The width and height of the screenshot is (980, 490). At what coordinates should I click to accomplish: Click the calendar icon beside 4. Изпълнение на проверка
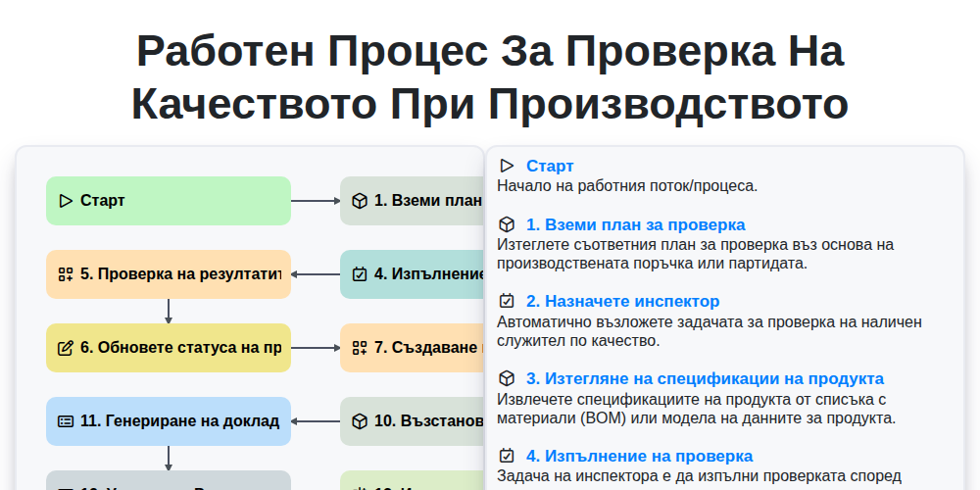507,456
